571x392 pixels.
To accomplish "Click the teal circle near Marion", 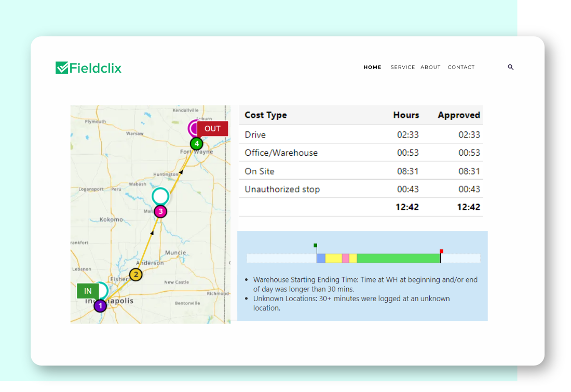I will pos(160,196).
